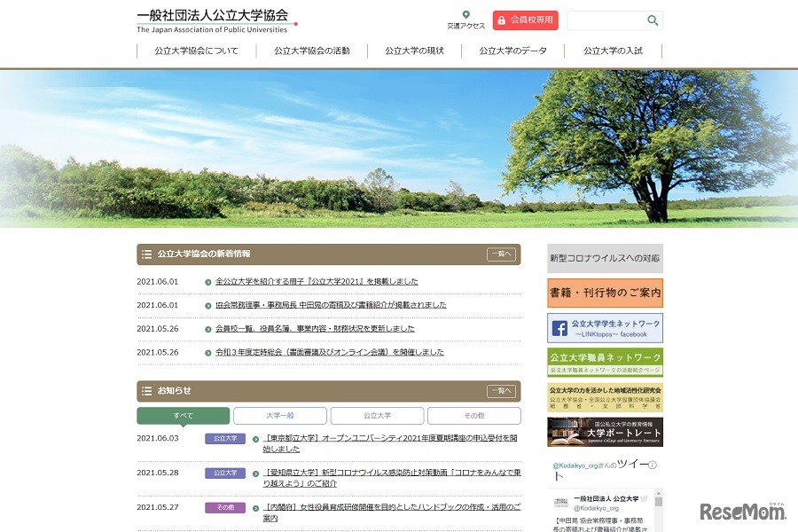
Task: Click 一覧へ button in お知らせ header
Action: click(x=500, y=391)
